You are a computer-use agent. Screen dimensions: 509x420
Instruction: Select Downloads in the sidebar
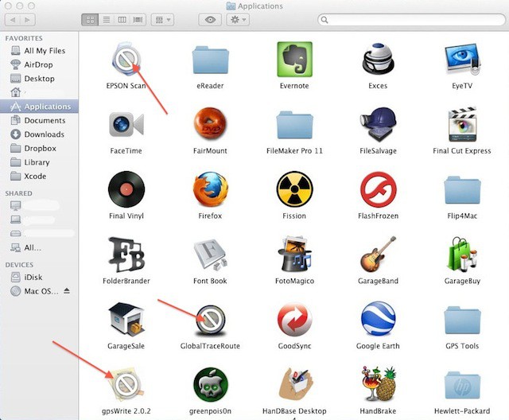tap(44, 134)
